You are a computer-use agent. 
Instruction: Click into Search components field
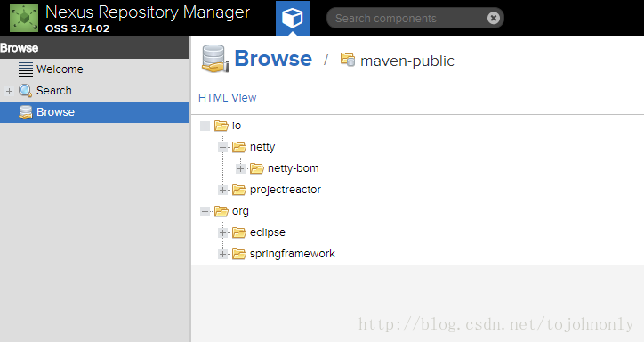[415, 18]
